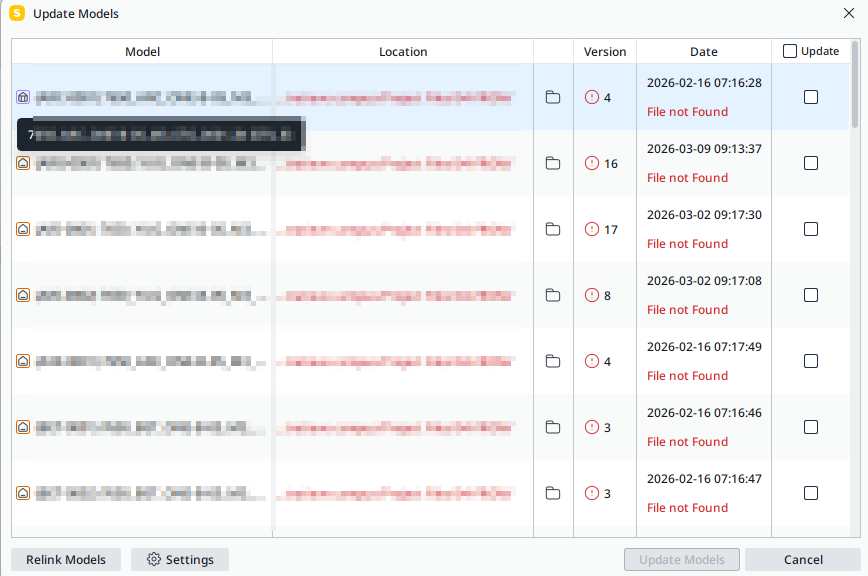Screen dimensions: 868x576
Task: Open Settings with the gear button
Action: coord(180,559)
